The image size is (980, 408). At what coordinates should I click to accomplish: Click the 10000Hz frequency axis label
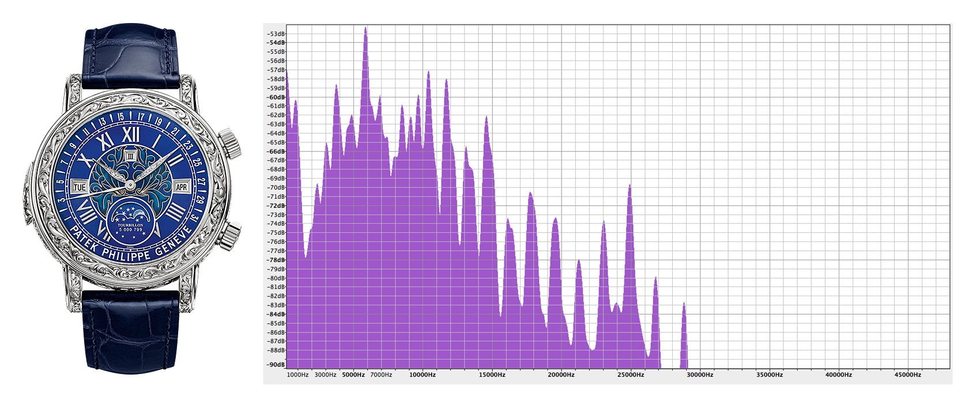[423, 375]
